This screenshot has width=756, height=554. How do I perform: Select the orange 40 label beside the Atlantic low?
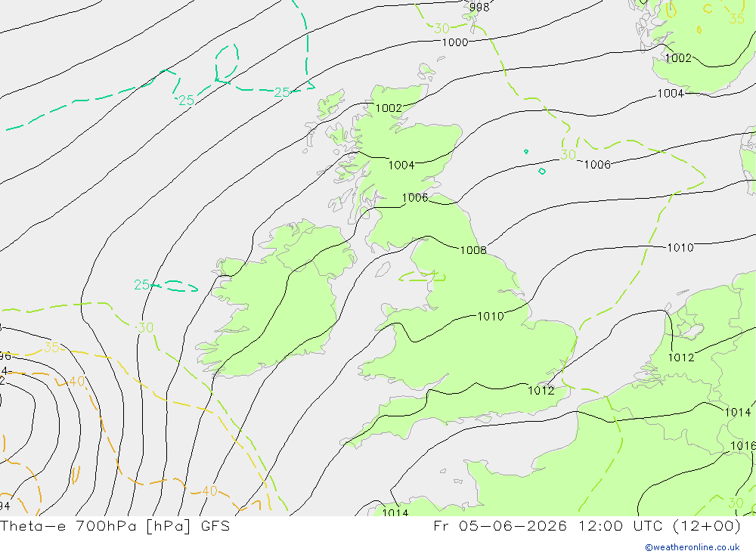[76, 382]
